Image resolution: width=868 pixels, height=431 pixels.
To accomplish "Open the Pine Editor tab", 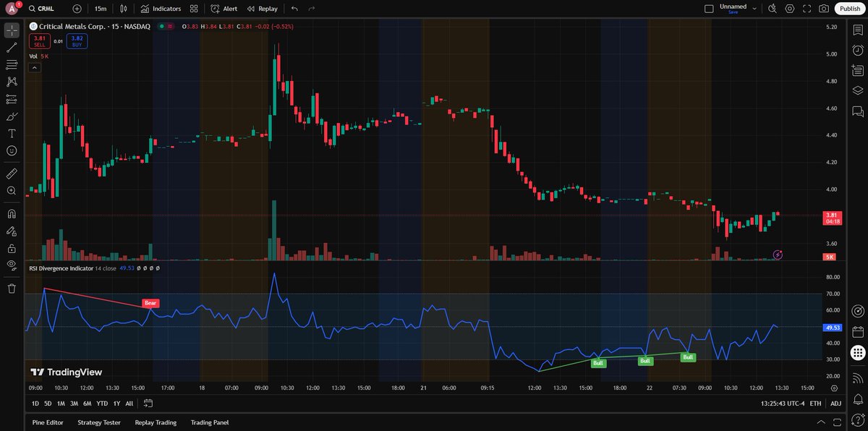I will tap(48, 422).
